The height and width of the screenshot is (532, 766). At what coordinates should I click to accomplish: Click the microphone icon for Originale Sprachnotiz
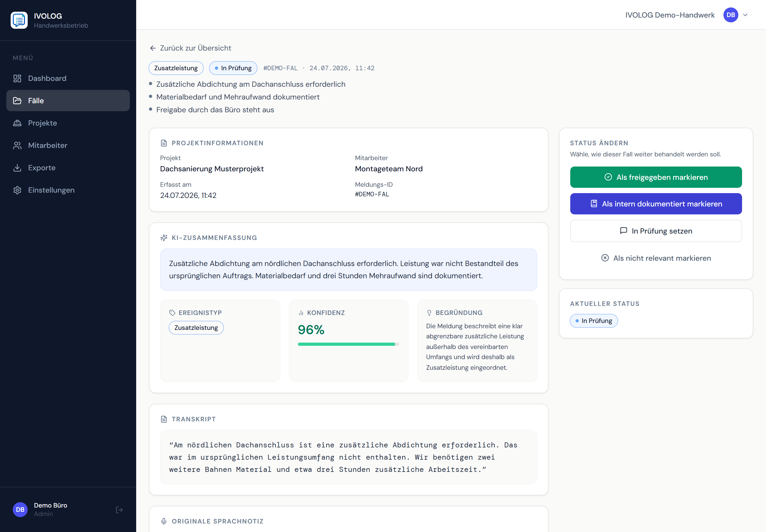164,521
